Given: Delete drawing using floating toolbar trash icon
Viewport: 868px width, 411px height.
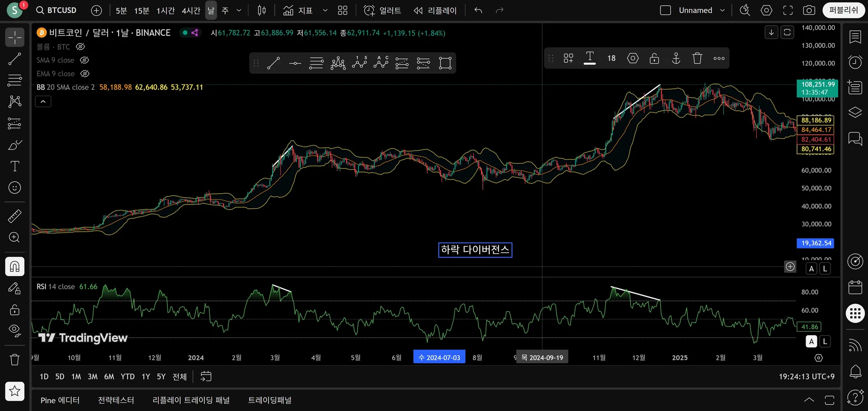Looking at the screenshot, I should click(x=697, y=58).
